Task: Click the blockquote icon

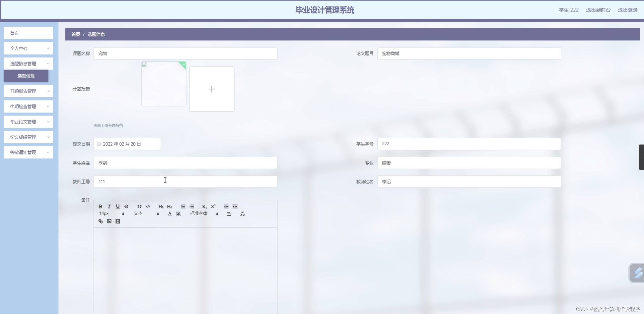Action: [139, 206]
